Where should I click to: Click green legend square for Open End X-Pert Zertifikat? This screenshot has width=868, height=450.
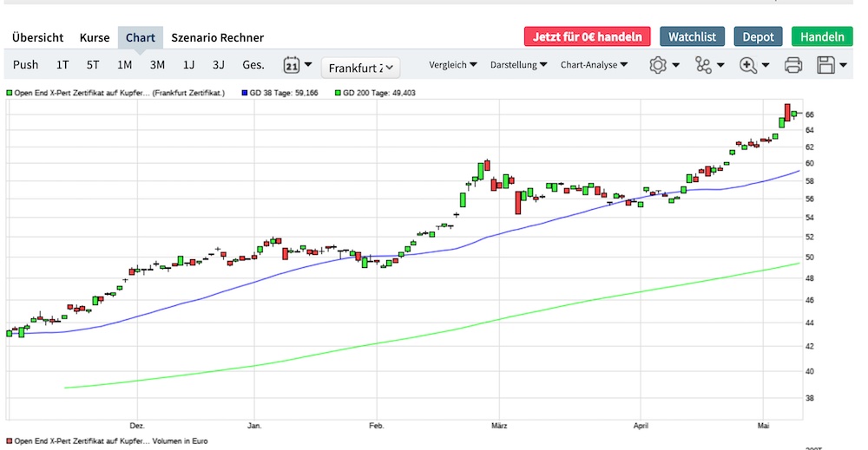9,93
